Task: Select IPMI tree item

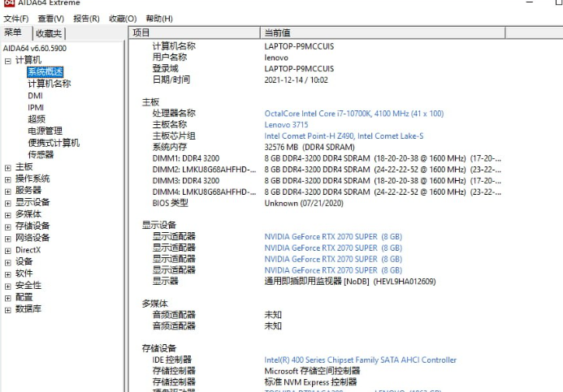Action: pos(36,108)
